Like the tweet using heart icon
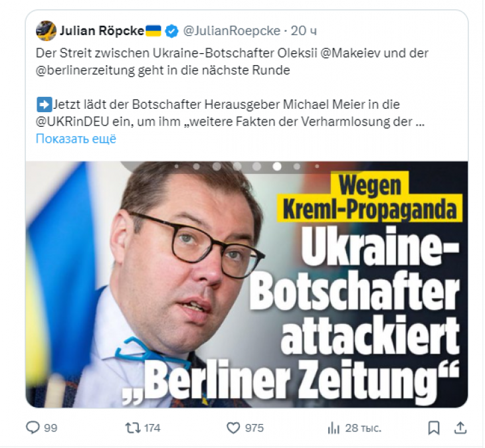The height and width of the screenshot is (448, 485). click(x=233, y=428)
